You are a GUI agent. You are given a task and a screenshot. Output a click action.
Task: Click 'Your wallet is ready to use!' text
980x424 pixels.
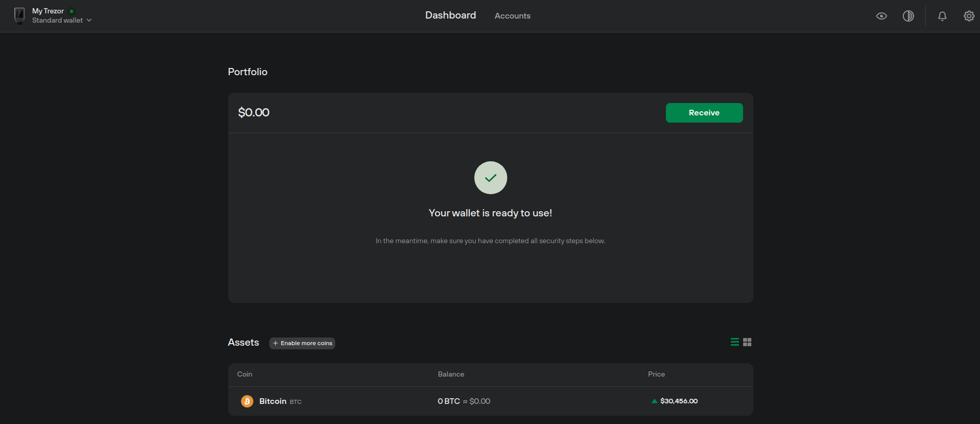(x=490, y=213)
